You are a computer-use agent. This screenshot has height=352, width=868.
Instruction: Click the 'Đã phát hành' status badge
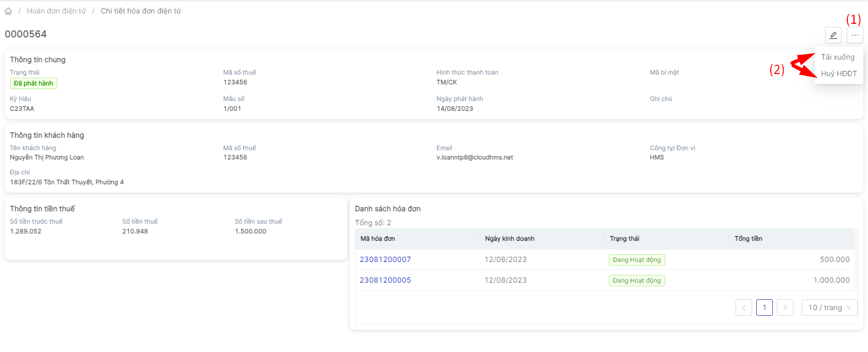[34, 83]
